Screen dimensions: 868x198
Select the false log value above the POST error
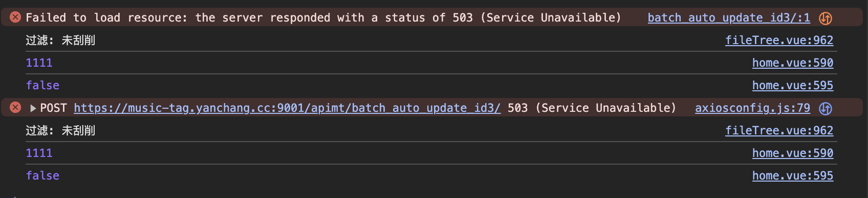pos(42,86)
